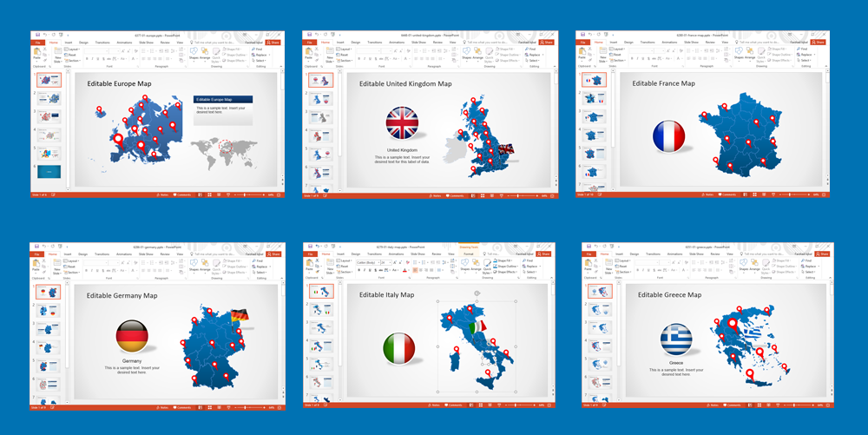The width and height of the screenshot is (868, 435).
Task: Click Share button in France map window
Action: [819, 43]
